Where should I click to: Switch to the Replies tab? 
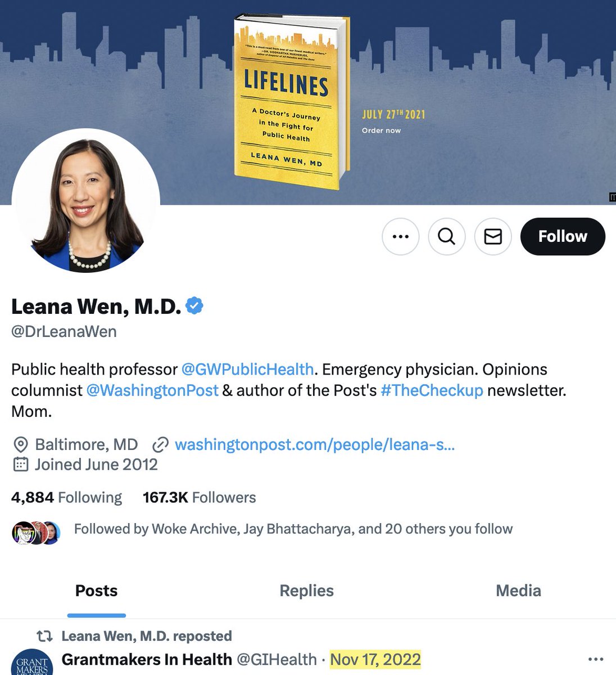[306, 591]
